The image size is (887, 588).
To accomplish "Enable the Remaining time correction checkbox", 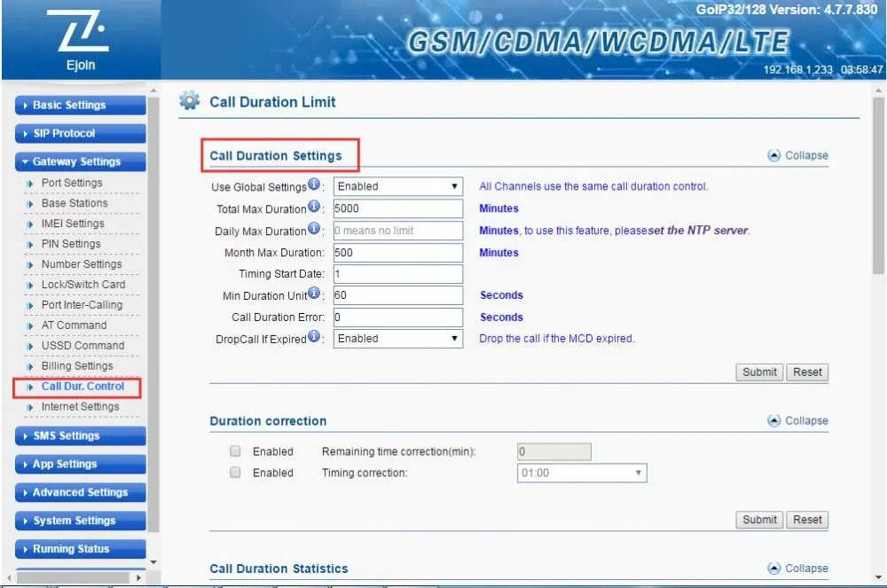I will click(235, 451).
